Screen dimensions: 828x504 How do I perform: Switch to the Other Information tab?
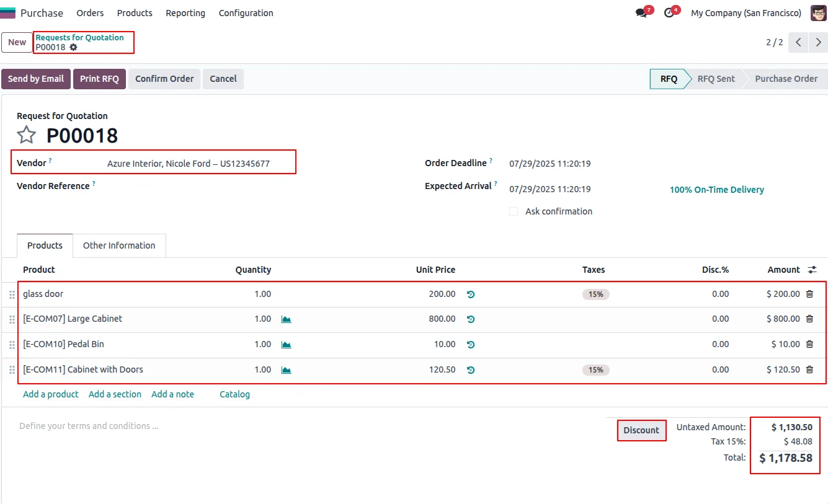119,245
